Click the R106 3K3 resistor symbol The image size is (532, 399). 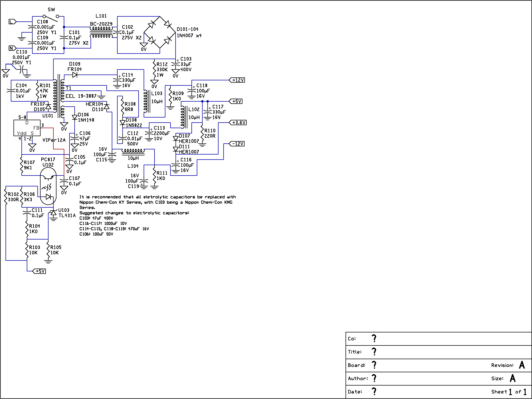pos(22,197)
